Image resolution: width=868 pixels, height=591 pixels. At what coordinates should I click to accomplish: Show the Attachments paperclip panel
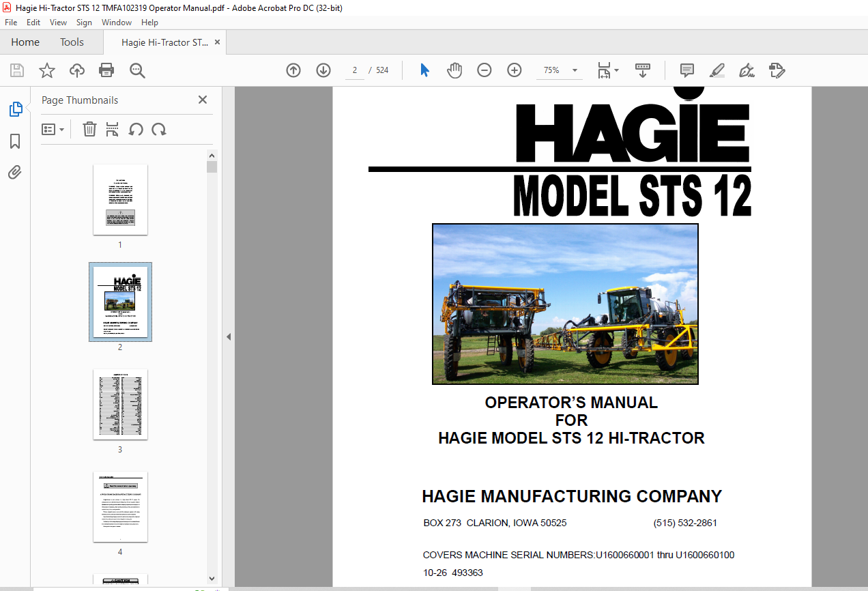(15, 173)
